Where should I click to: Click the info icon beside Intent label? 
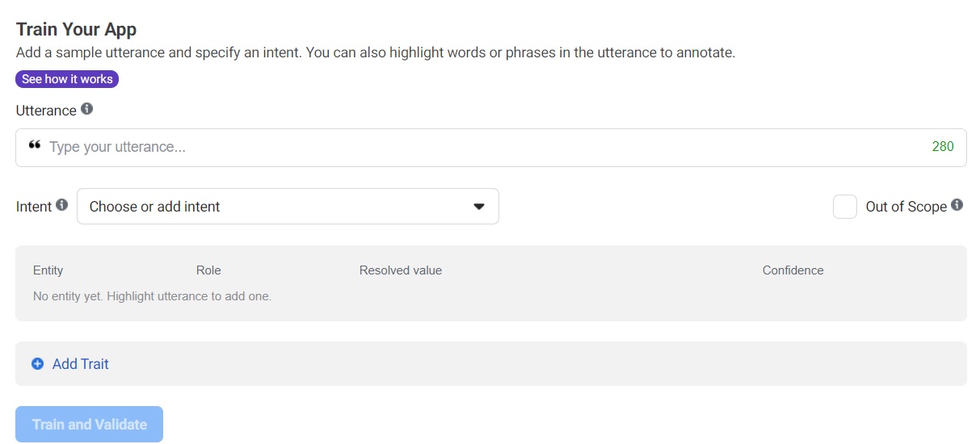click(x=62, y=205)
